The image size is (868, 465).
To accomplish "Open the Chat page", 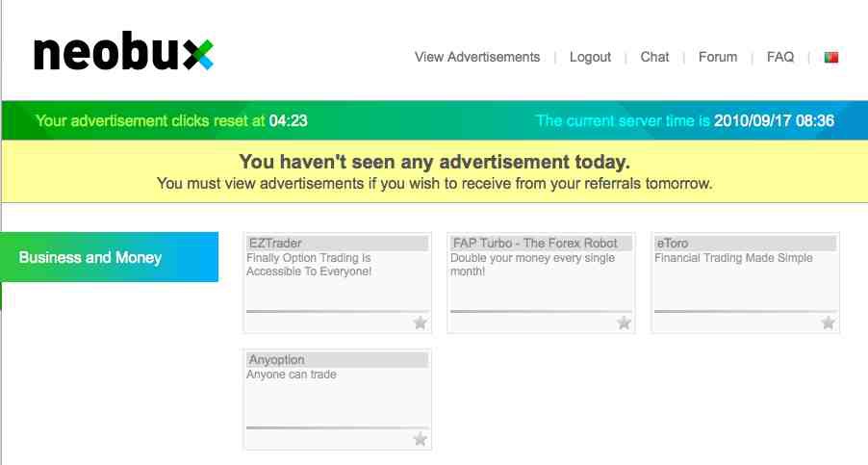I will pyautogui.click(x=654, y=57).
